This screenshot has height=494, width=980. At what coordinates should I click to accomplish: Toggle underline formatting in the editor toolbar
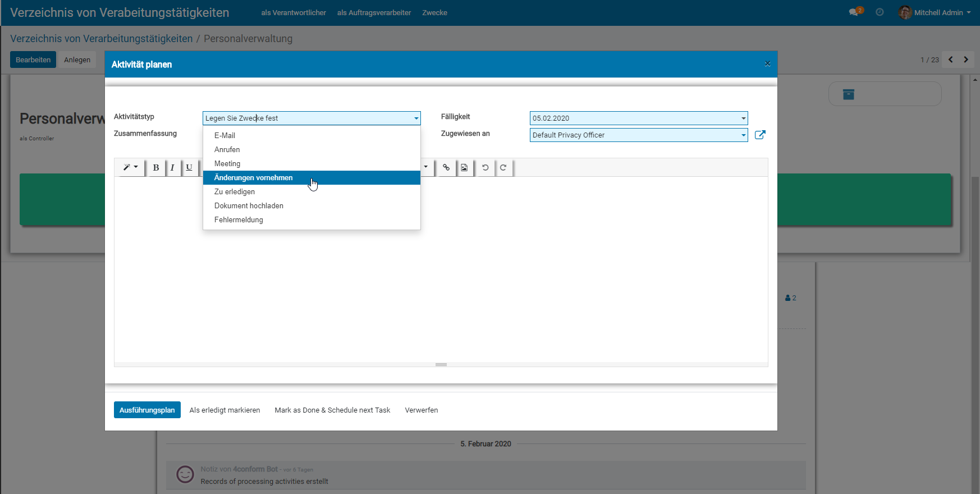[189, 167]
